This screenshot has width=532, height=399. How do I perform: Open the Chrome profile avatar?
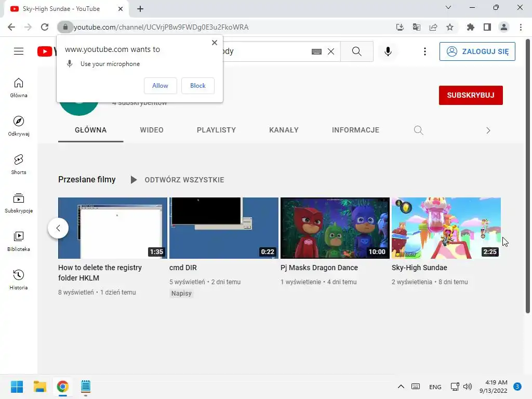[504, 27]
